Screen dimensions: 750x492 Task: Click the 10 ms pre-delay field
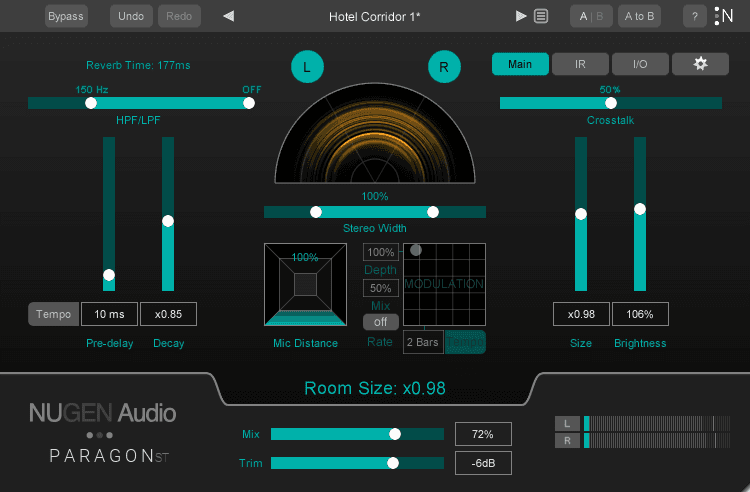pyautogui.click(x=110, y=314)
